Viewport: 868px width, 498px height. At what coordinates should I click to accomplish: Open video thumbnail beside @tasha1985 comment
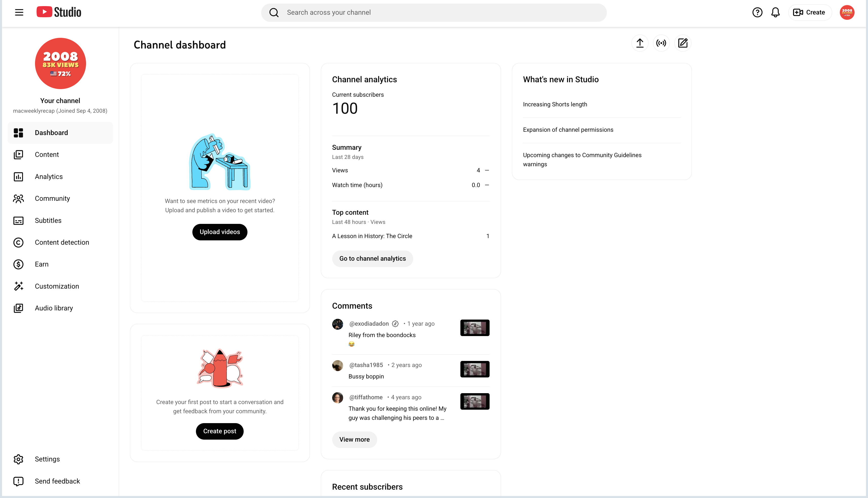(475, 369)
